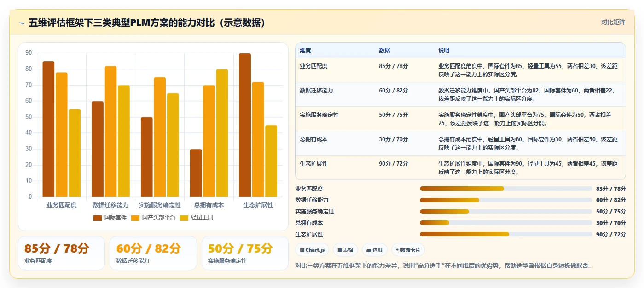Click the panel title 五维评估框架 heading
644x288 pixels.
(147, 23)
